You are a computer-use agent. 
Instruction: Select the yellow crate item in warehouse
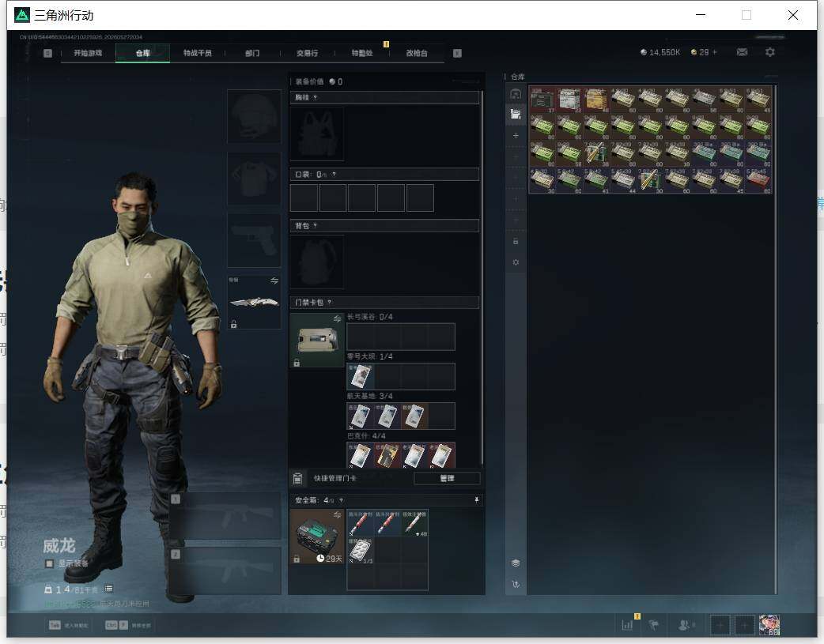tap(596, 100)
